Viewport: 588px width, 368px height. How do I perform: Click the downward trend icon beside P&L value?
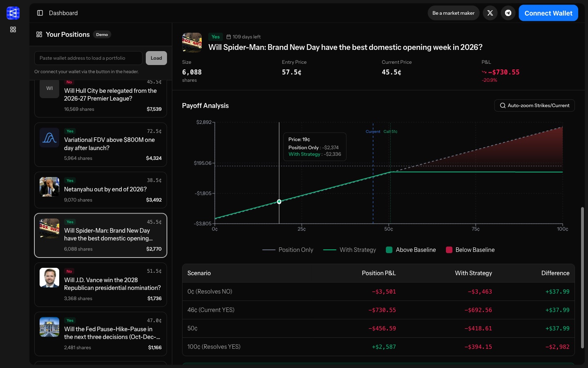[484, 72]
